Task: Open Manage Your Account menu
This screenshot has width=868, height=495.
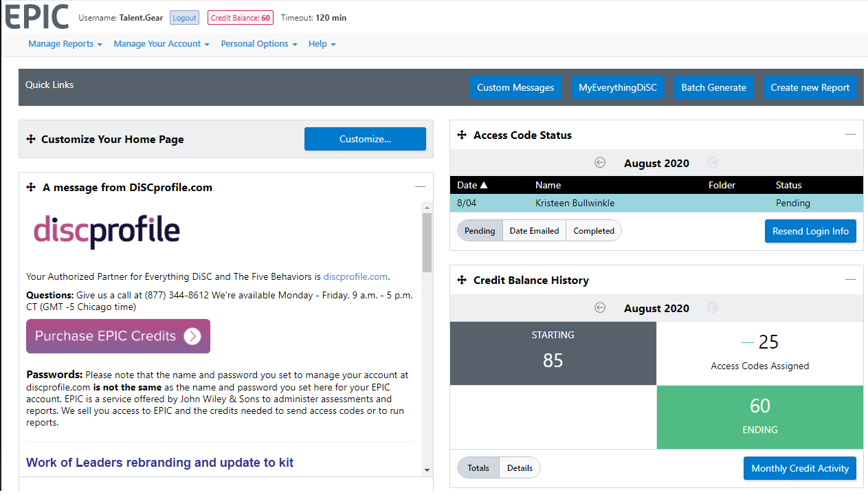Action: 162,44
